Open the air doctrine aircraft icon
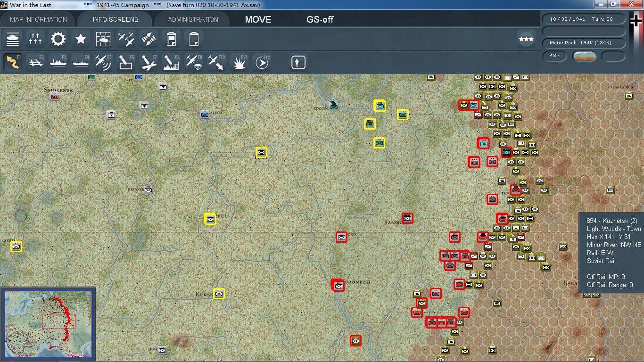644x362 pixels. [x=126, y=39]
